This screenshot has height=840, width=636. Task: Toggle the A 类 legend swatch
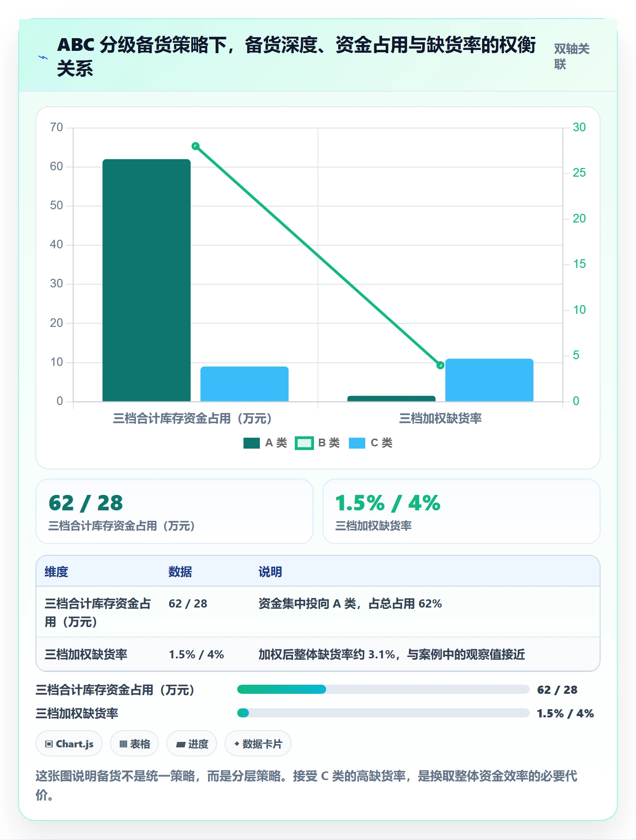coord(252,443)
